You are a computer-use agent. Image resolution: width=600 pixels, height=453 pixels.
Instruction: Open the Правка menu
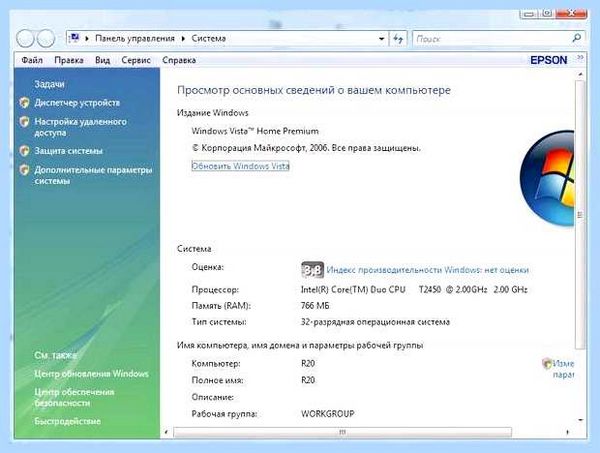[x=69, y=60]
